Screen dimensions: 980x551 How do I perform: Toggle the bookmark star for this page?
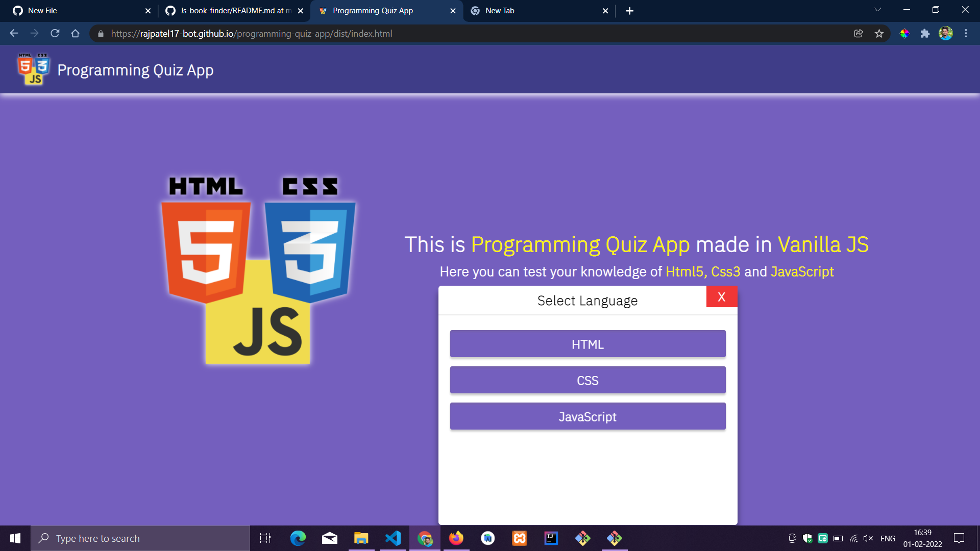879,33
